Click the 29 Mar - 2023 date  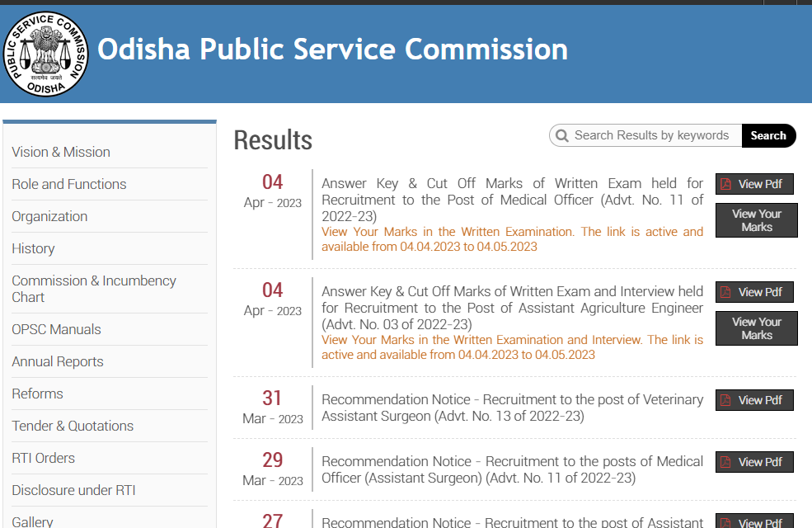pos(272,469)
